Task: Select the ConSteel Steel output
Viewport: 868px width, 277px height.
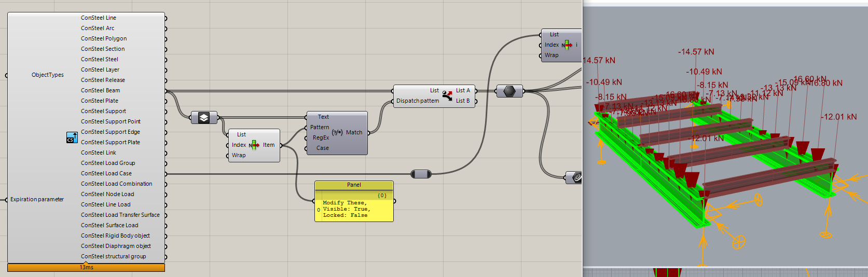Action: tap(100, 59)
